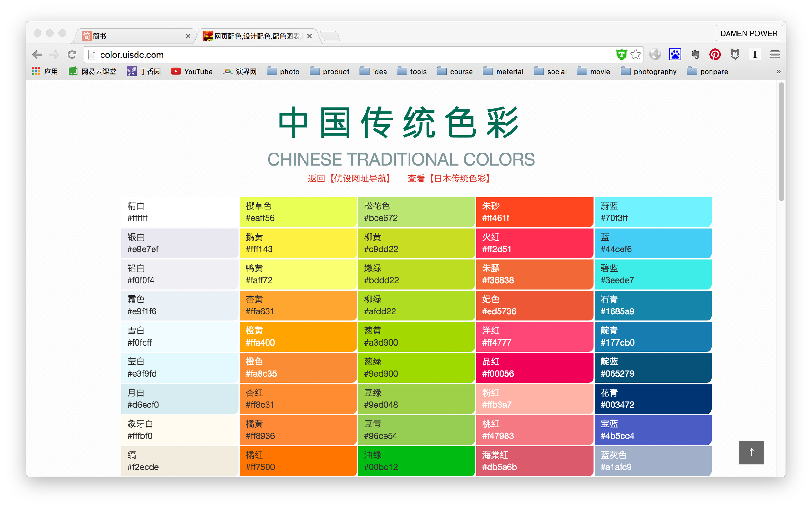This screenshot has width=812, height=508.
Task: Click the 朱砂 #ff461f color swatch
Action: [534, 212]
